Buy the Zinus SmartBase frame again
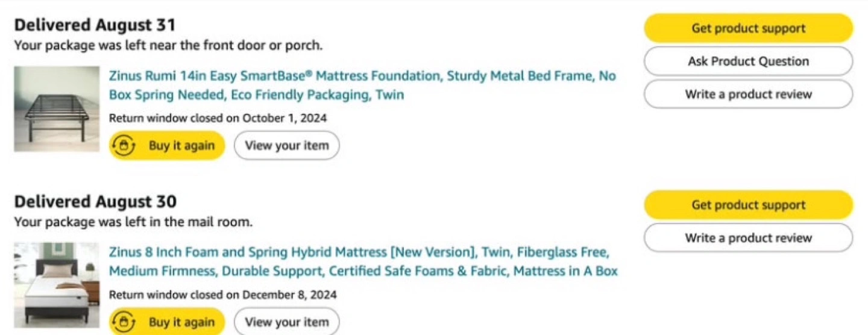868x335 pixels. (167, 146)
